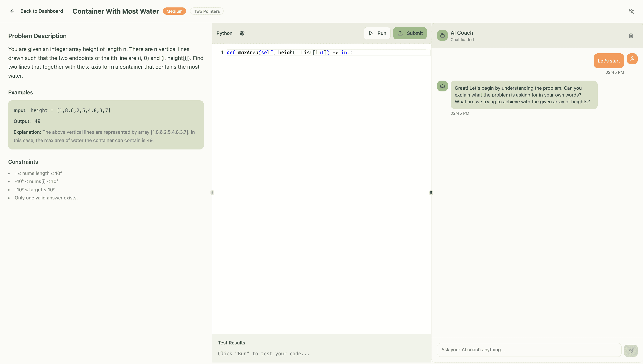This screenshot has width=643, height=364.
Task: Click code line 1 in editor
Action: pos(289,53)
